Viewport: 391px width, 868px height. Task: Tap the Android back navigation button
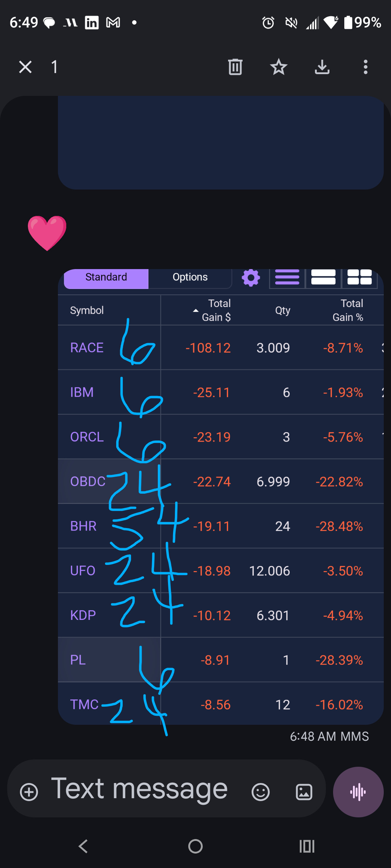click(83, 846)
